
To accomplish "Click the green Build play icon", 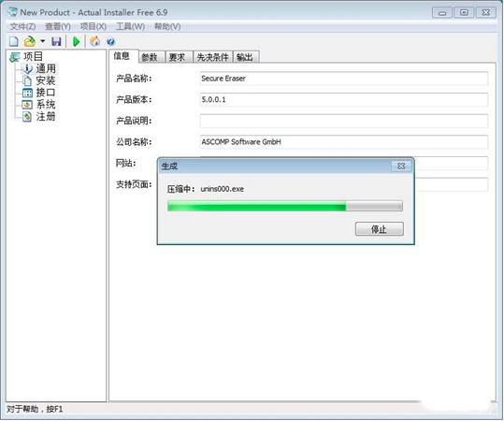I will click(x=76, y=41).
